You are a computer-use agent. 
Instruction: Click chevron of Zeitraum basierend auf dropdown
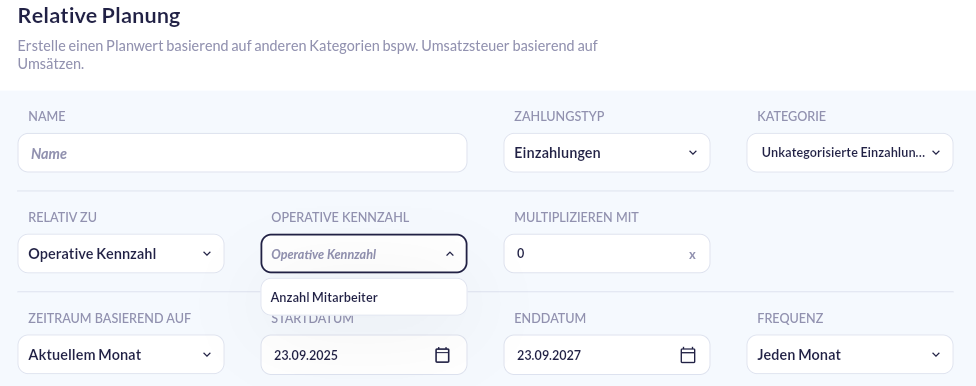pyautogui.click(x=207, y=355)
